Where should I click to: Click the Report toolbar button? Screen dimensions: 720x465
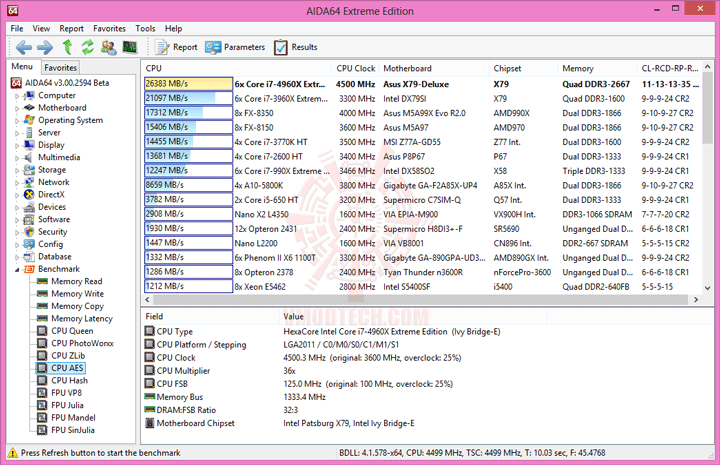tap(176, 47)
